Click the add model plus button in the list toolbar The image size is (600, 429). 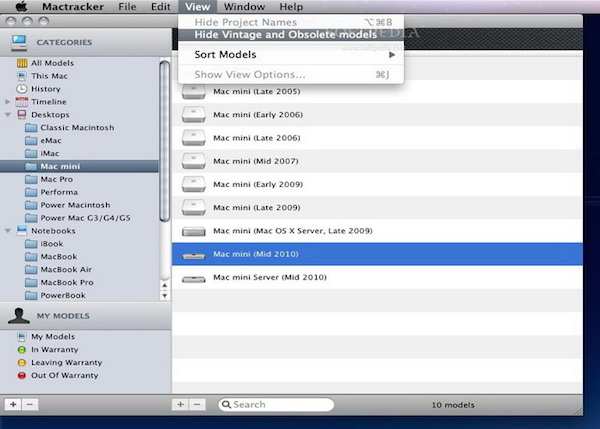click(x=181, y=405)
